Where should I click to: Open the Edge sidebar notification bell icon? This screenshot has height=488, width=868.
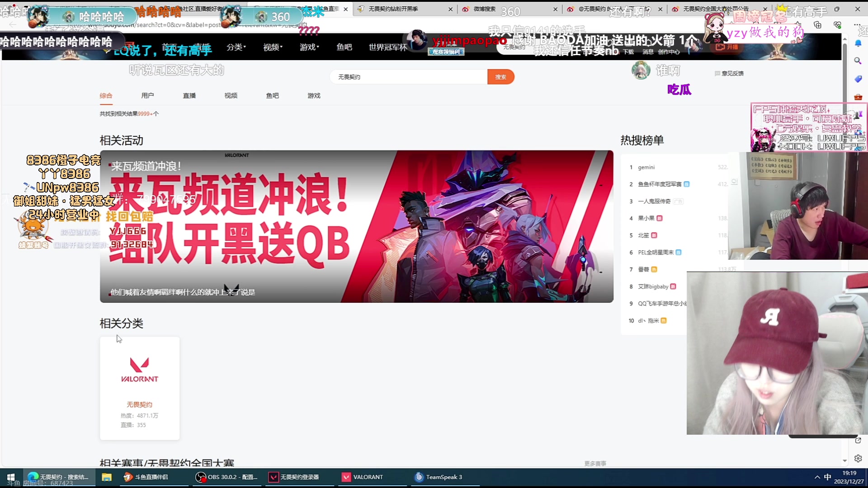[x=858, y=43]
